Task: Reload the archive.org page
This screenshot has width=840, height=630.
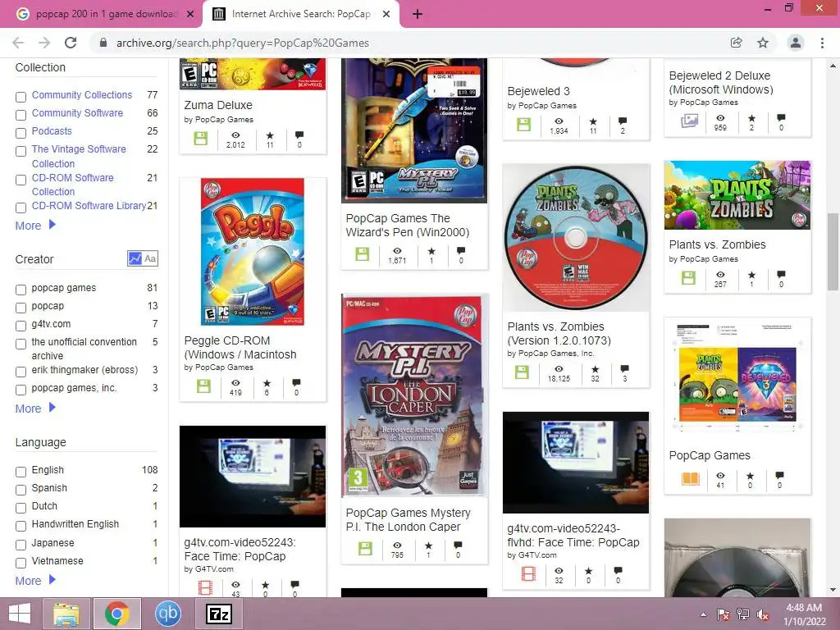Action: (71, 43)
